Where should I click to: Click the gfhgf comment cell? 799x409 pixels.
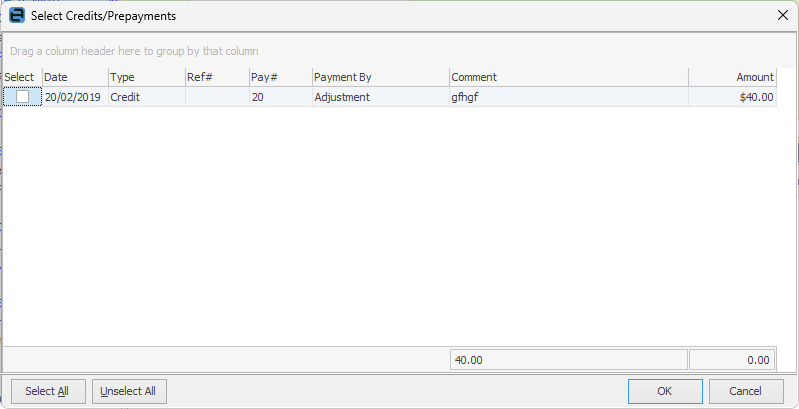coord(569,97)
